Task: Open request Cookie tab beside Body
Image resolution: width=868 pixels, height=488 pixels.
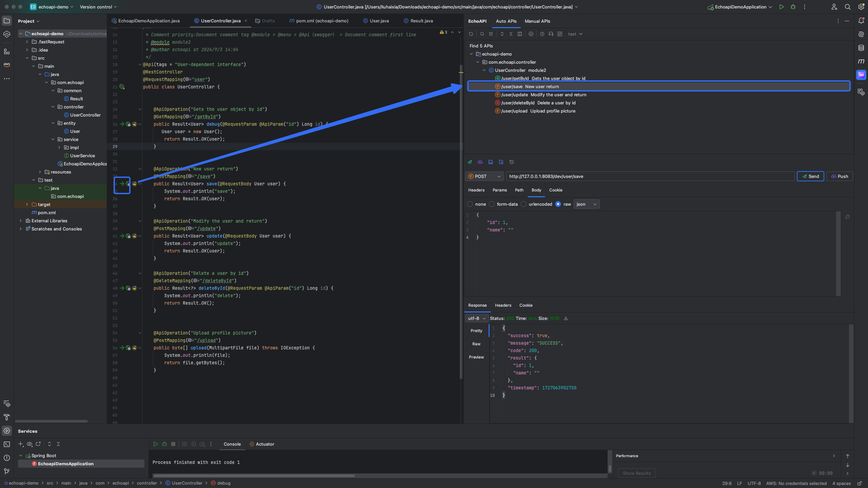Action: (x=556, y=190)
